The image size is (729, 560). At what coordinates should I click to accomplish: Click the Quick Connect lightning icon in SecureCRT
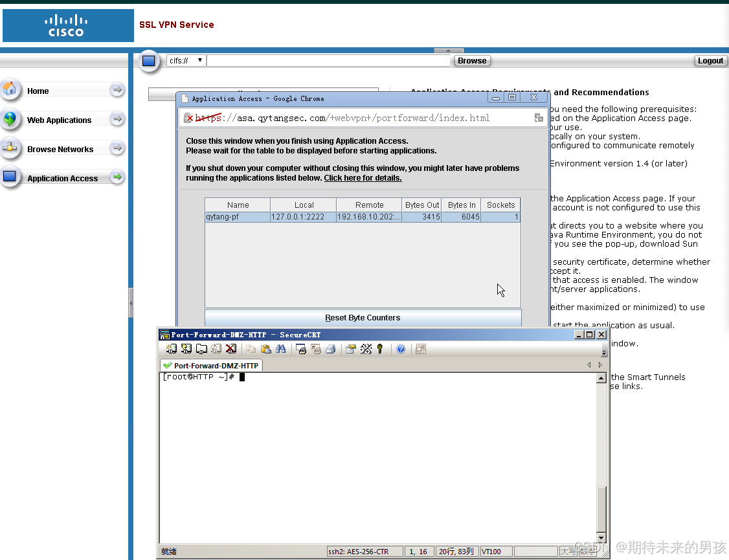(x=186, y=349)
